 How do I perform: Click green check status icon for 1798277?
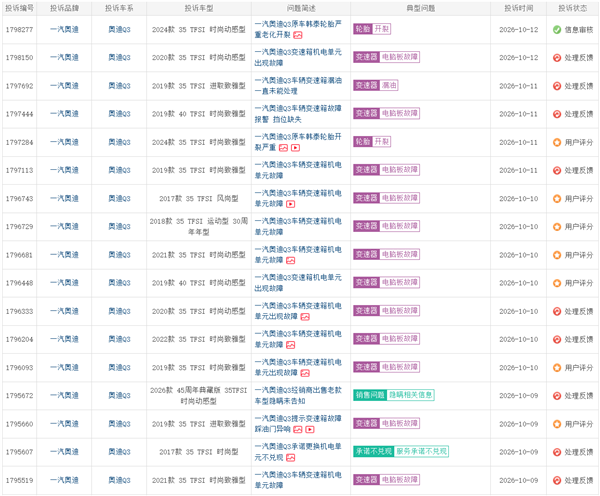tap(557, 29)
